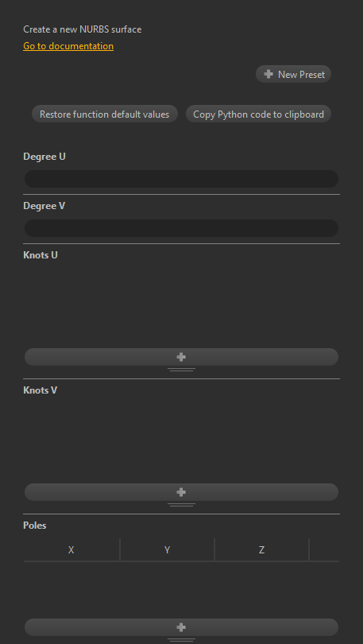Grab the resize handle below Knots V

pyautogui.click(x=181, y=505)
